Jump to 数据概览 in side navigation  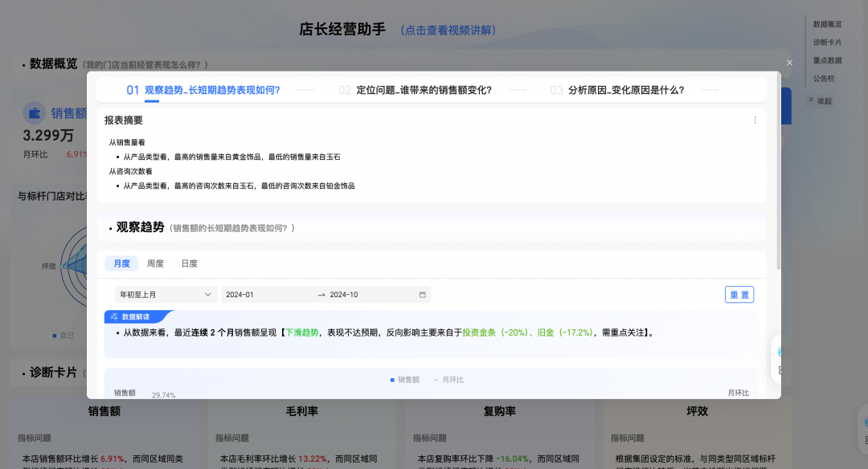pos(827,24)
